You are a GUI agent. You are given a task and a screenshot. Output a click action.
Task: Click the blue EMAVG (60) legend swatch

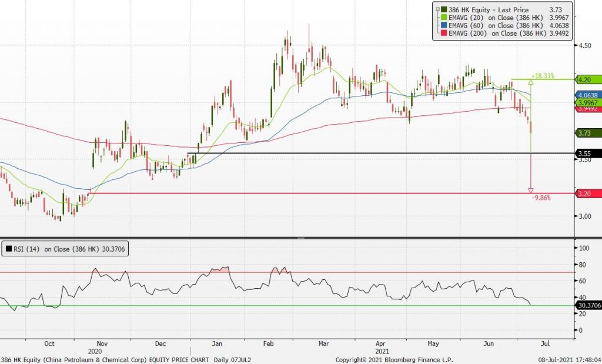[x=444, y=25]
